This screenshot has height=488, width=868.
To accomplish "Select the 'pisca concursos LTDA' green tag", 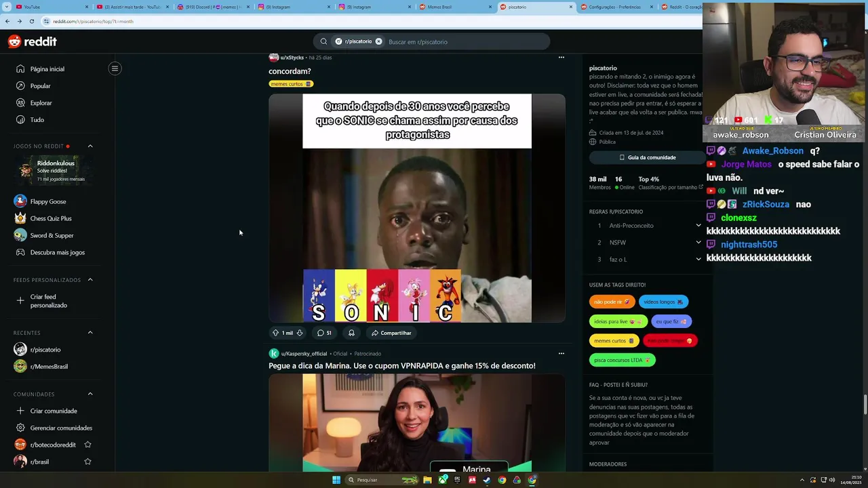I will pyautogui.click(x=622, y=360).
